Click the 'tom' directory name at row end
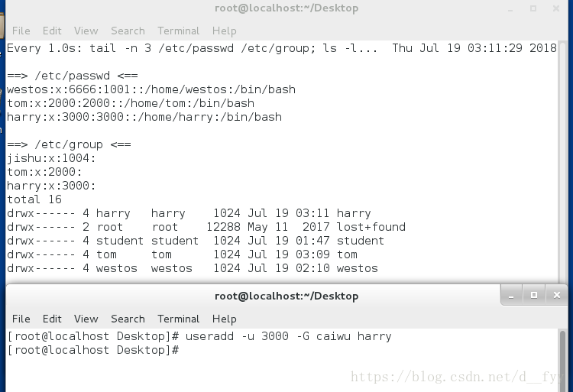This screenshot has width=573, height=392. [347, 254]
